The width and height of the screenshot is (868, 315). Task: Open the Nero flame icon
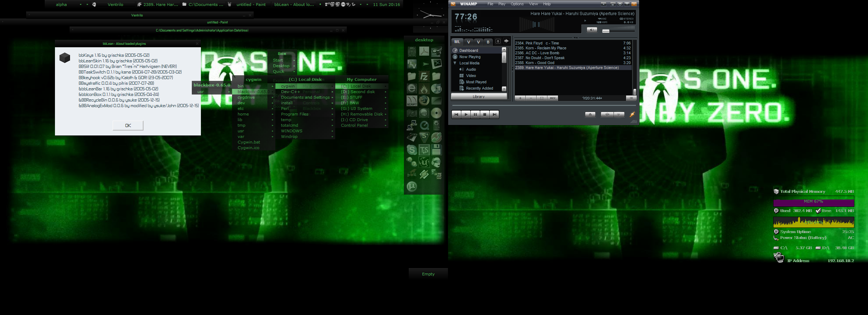[x=424, y=89]
